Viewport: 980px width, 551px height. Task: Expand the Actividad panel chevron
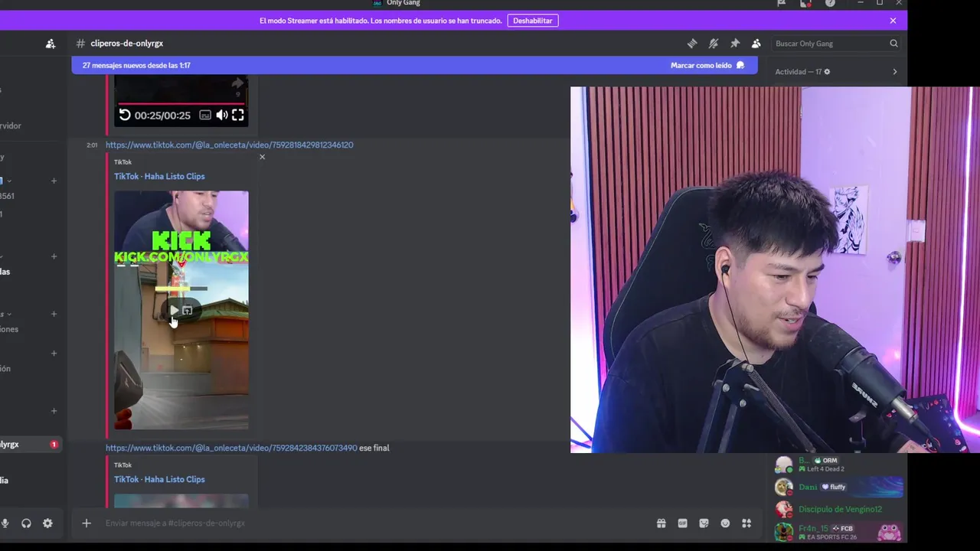[x=895, y=72]
